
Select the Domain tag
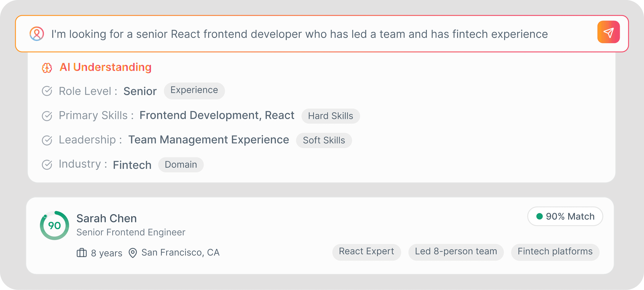181,165
